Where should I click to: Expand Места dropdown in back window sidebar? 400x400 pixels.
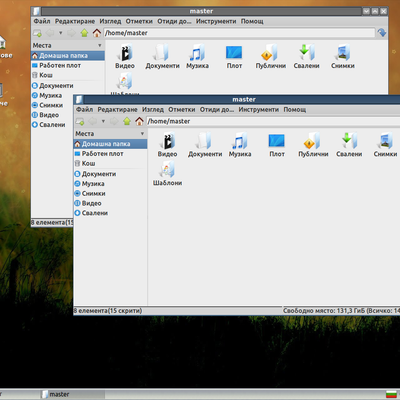coord(100,45)
